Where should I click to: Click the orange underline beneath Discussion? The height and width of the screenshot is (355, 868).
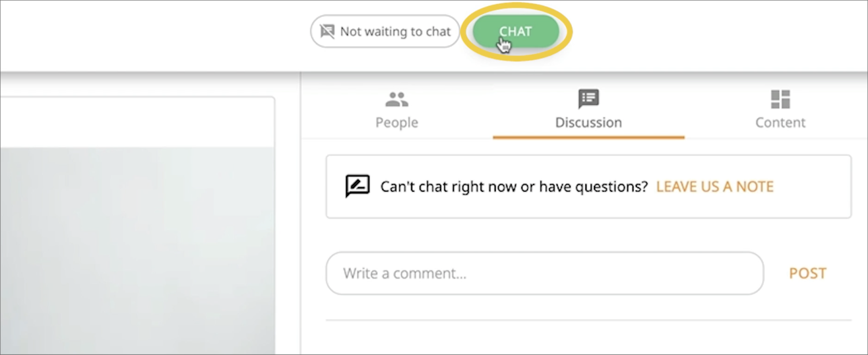(589, 137)
